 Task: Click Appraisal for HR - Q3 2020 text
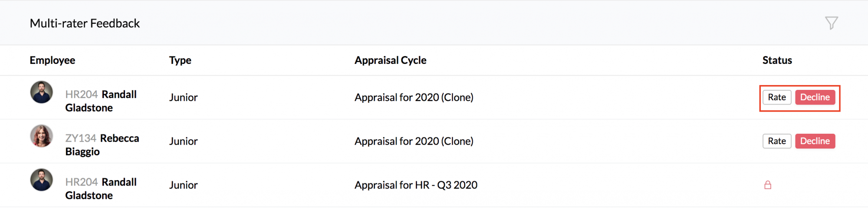(416, 185)
